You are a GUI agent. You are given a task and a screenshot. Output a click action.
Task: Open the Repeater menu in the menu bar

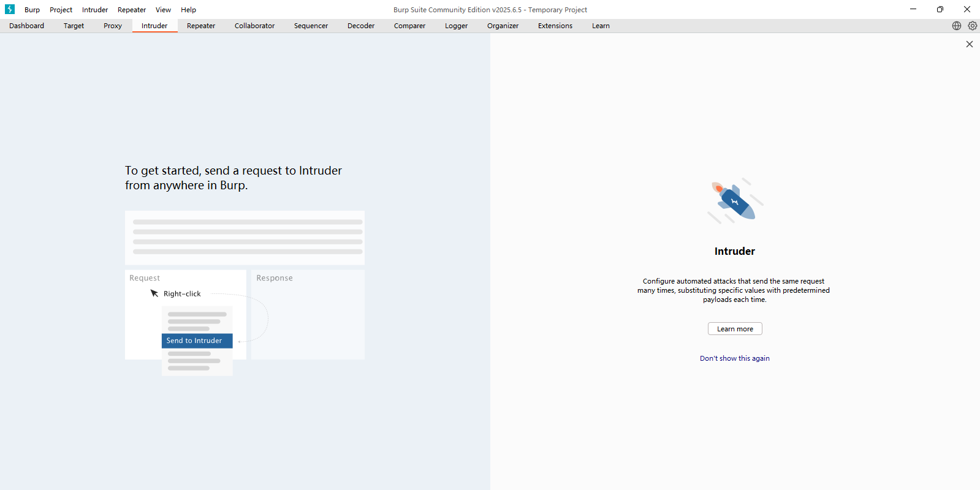tap(132, 10)
